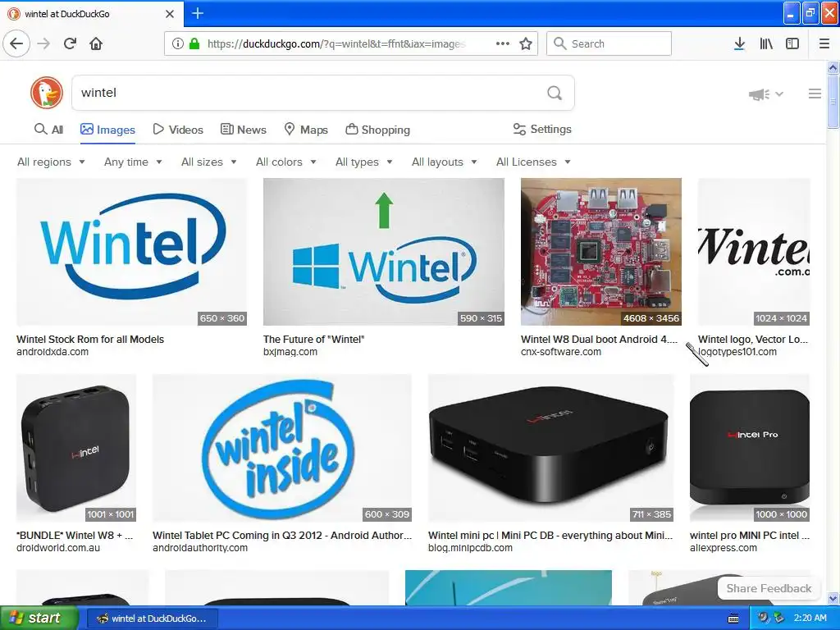The width and height of the screenshot is (840, 630).
Task: Toggle the Firefox sidebar icon
Action: (792, 43)
